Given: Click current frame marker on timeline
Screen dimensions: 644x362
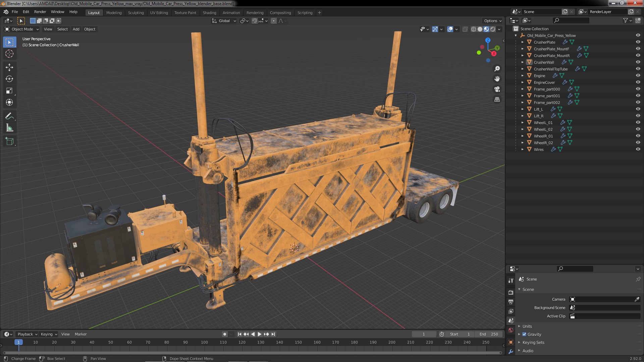Looking at the screenshot, I should coord(18,342).
